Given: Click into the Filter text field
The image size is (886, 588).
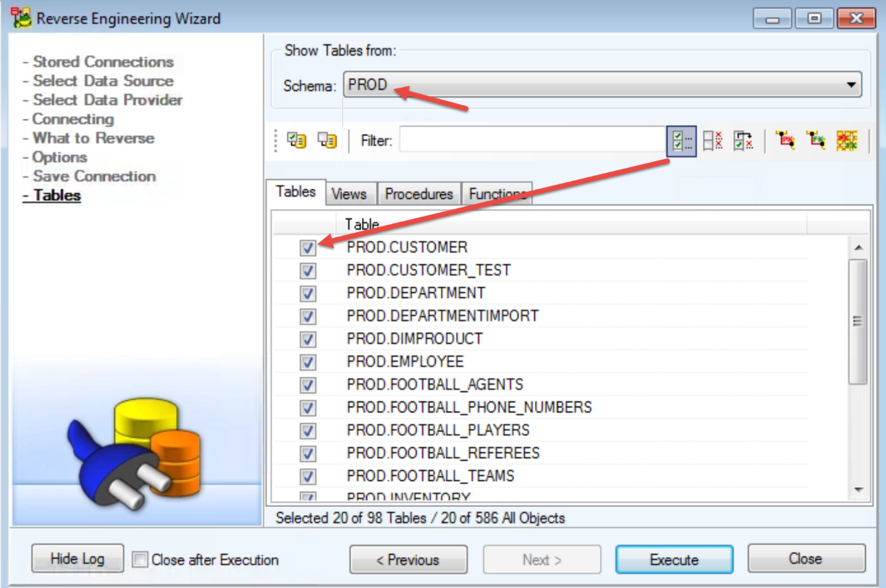Looking at the screenshot, I should coord(532,141).
